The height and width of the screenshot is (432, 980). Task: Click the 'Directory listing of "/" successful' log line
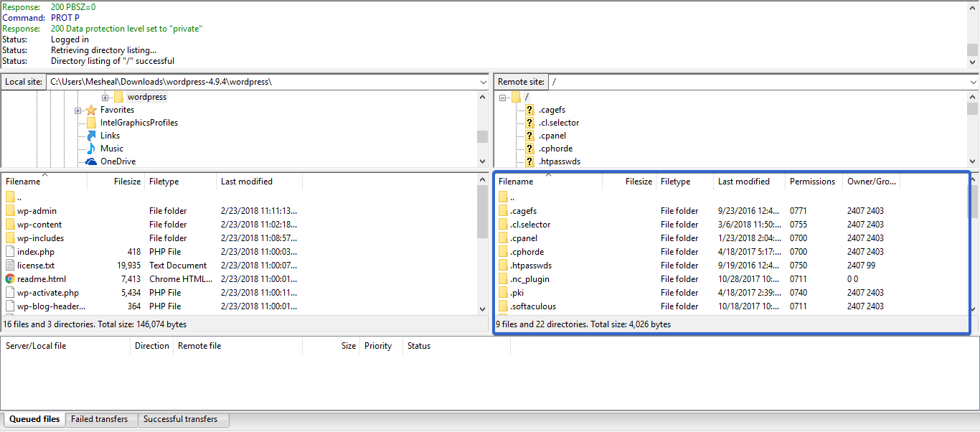(x=113, y=61)
